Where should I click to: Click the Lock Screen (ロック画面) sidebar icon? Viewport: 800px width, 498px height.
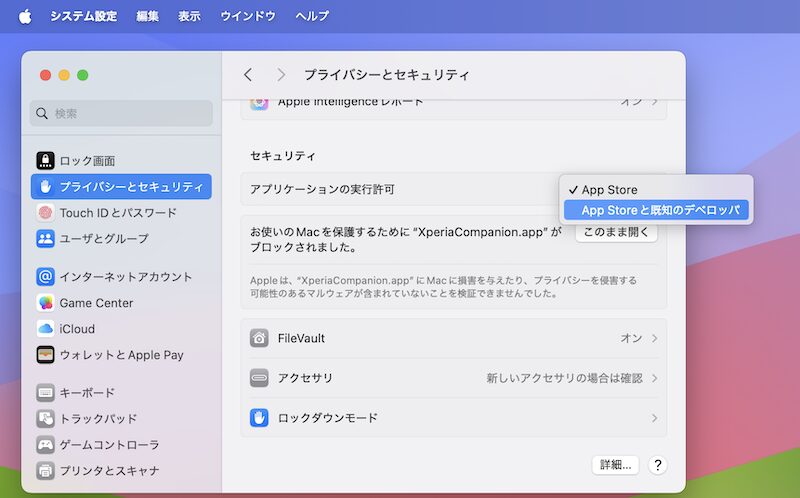46,160
